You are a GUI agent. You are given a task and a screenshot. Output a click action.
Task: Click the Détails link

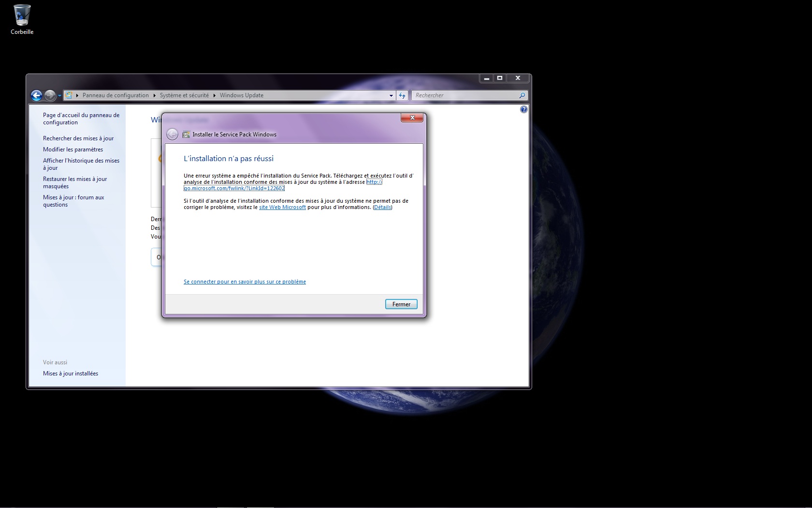pos(382,207)
